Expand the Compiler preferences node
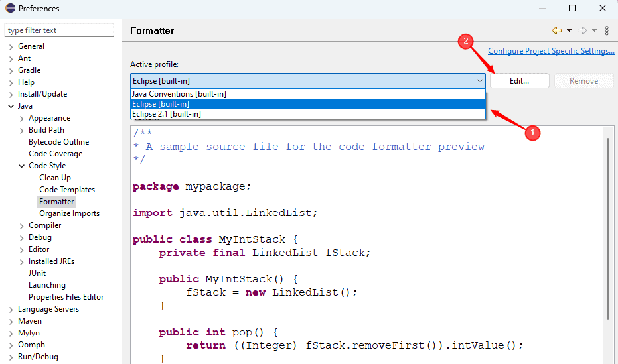 pyautogui.click(x=21, y=225)
